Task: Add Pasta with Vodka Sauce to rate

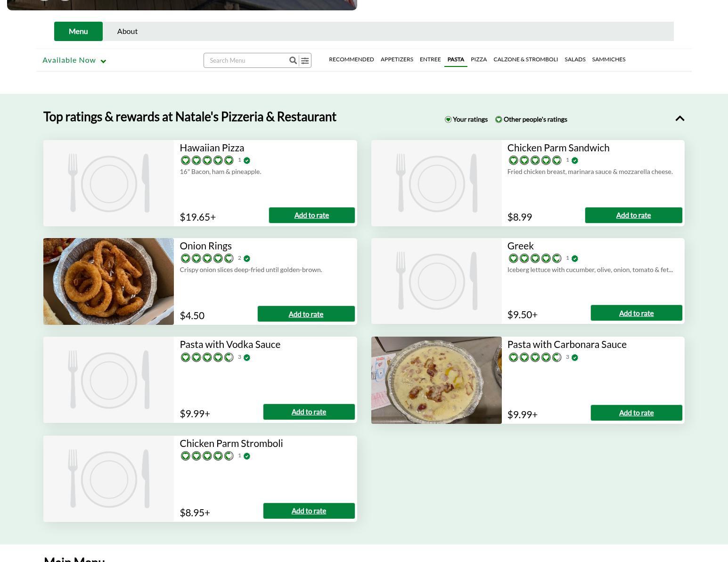Action: click(x=309, y=412)
